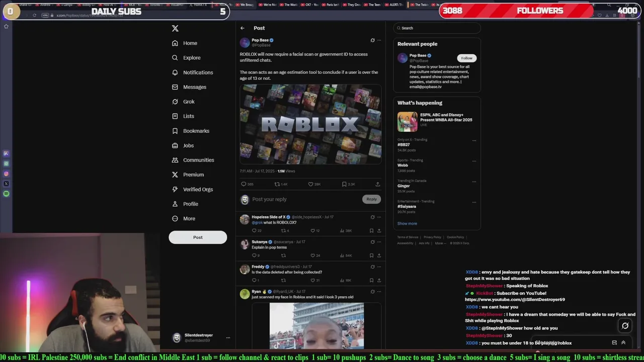This screenshot has width=644, height=362.
Task: Click Grok floating button bottom right
Action: [x=625, y=326]
